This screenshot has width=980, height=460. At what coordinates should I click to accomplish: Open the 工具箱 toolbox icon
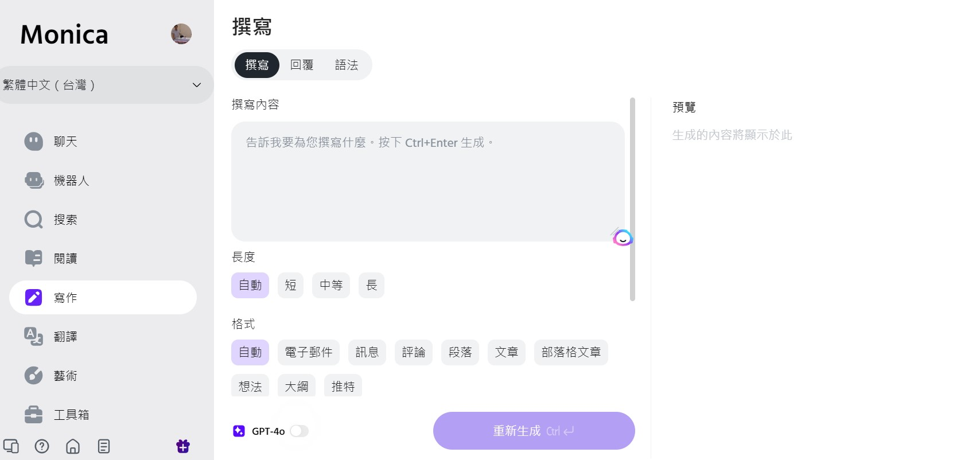point(33,415)
